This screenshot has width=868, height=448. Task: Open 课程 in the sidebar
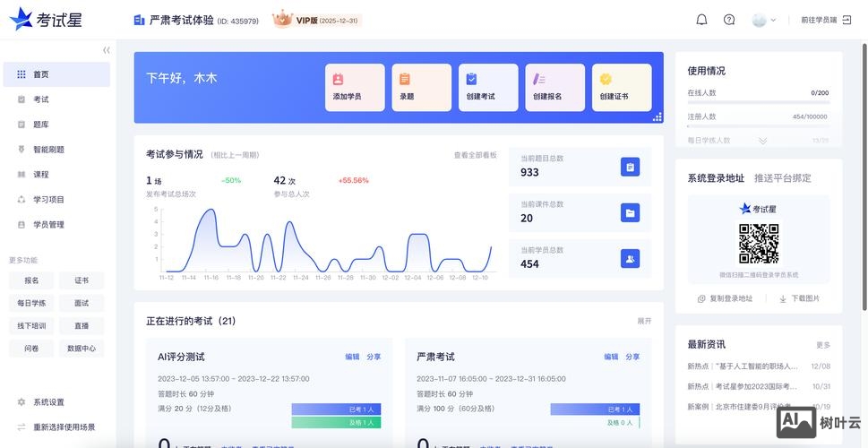pos(56,175)
